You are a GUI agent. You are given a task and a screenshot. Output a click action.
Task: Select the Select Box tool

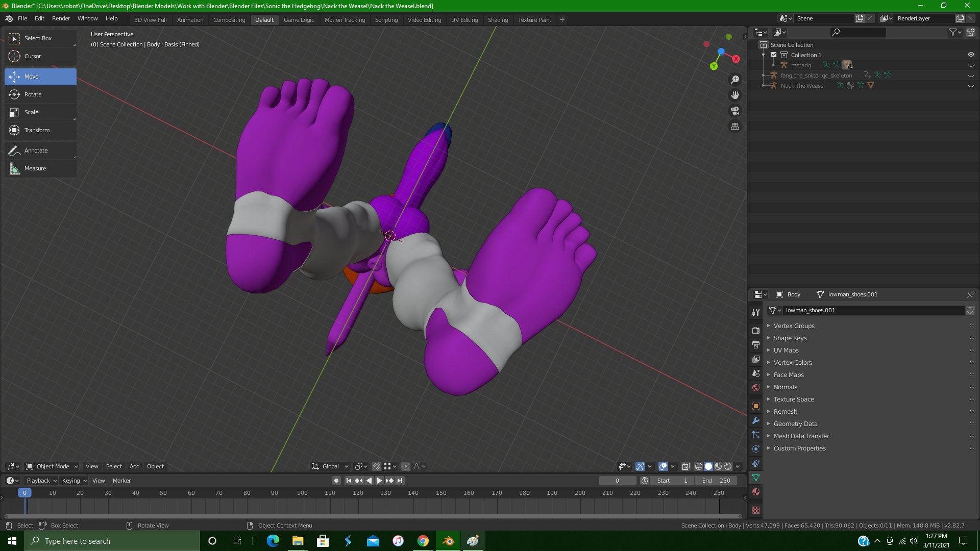[x=40, y=38]
